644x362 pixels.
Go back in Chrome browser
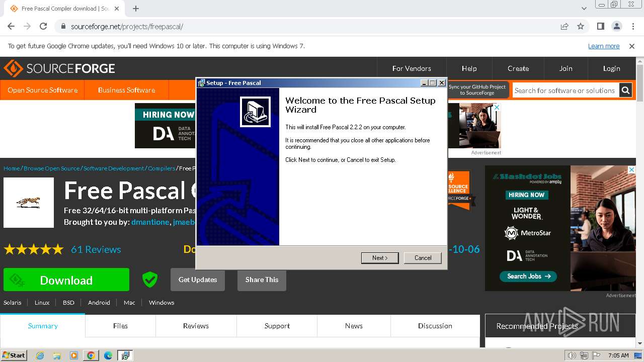pyautogui.click(x=11, y=26)
